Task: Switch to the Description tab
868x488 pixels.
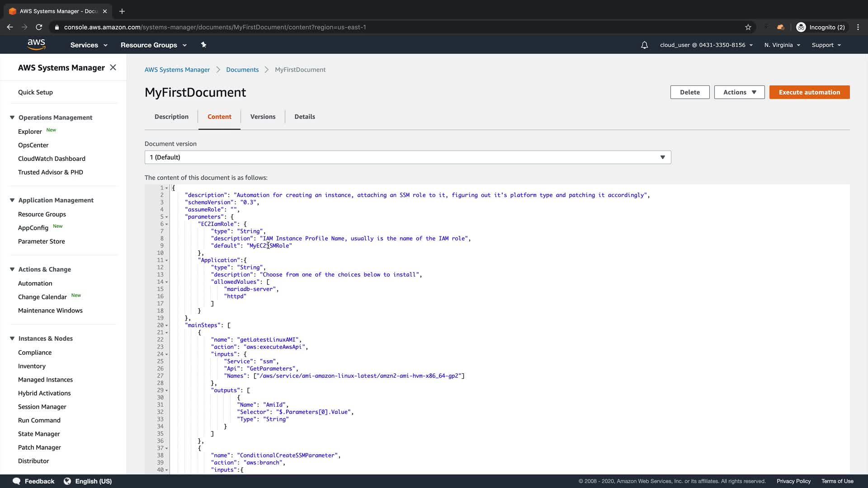Action: click(171, 117)
